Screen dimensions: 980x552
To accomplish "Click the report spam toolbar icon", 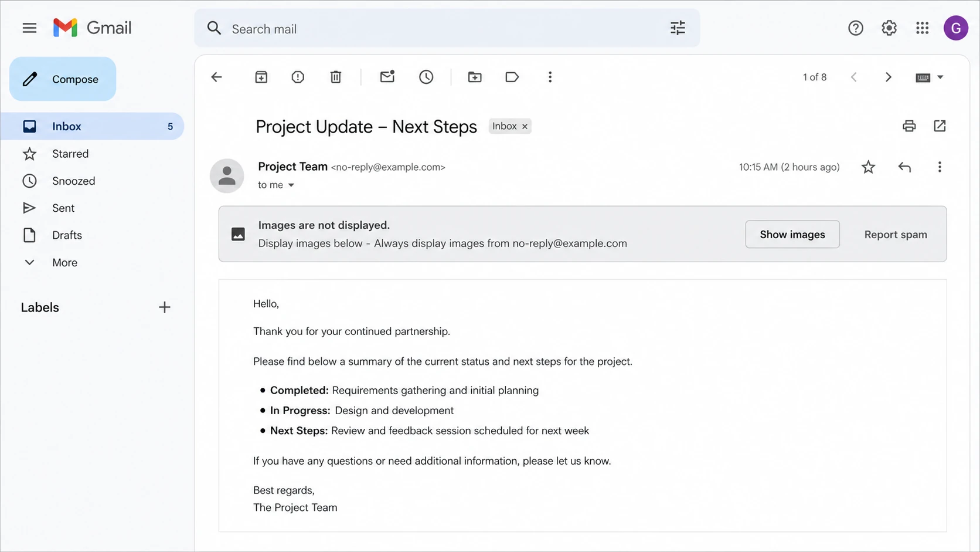I will point(298,77).
